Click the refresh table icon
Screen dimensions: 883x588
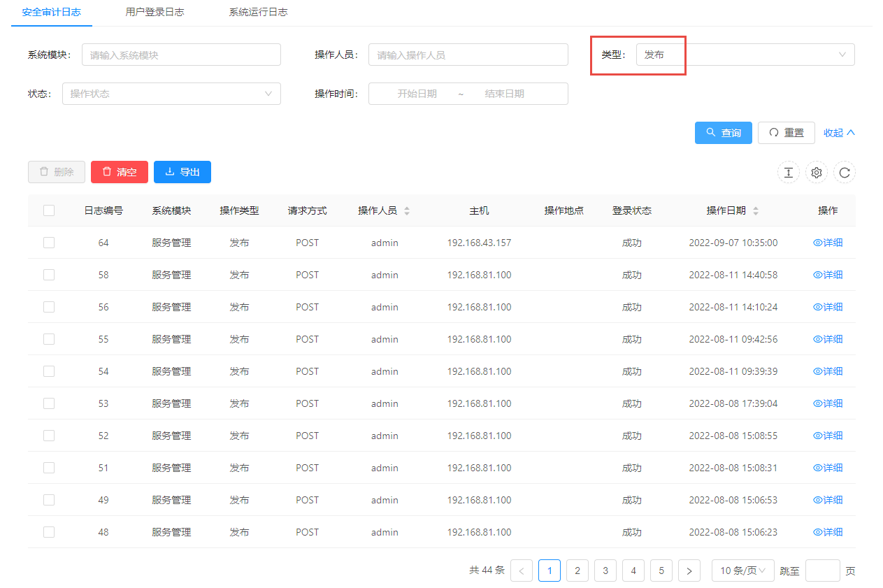(844, 173)
